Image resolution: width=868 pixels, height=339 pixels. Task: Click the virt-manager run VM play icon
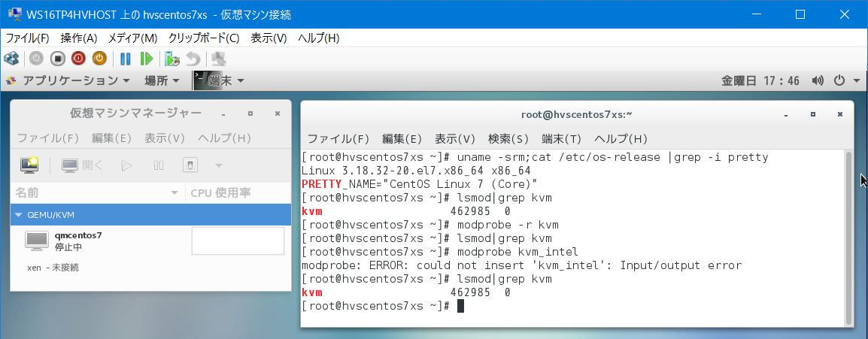click(x=127, y=165)
